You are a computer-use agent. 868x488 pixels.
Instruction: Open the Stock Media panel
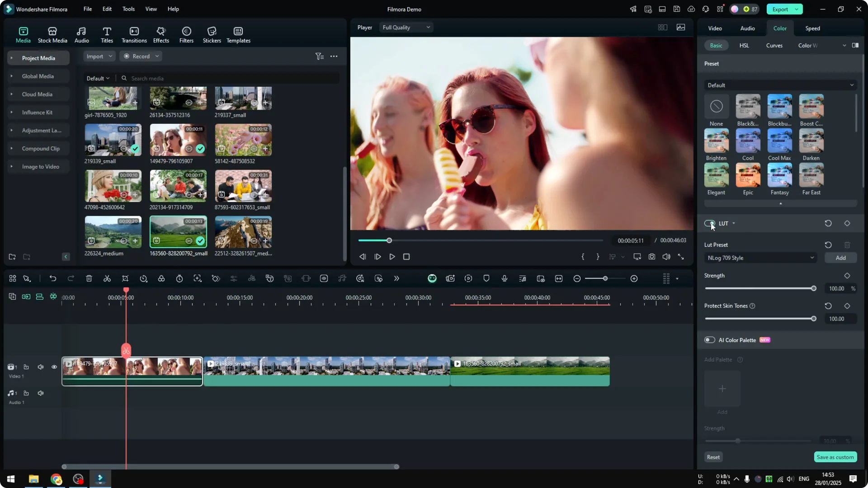[x=52, y=34]
